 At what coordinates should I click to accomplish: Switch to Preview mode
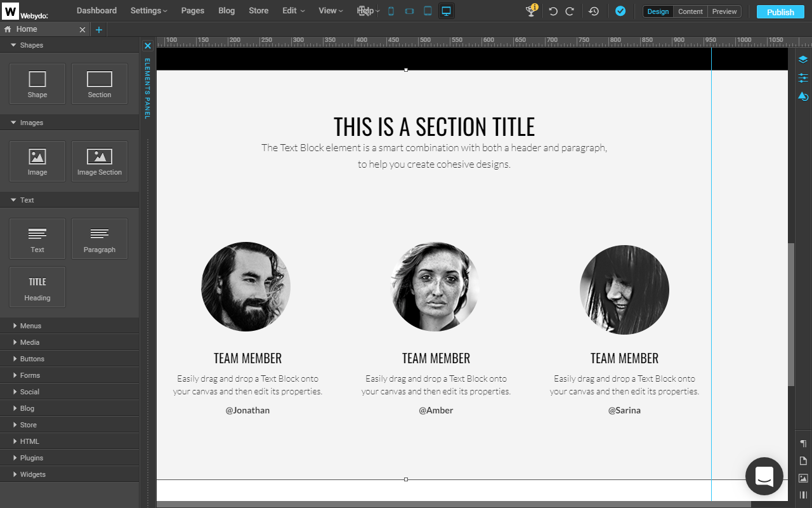724,11
